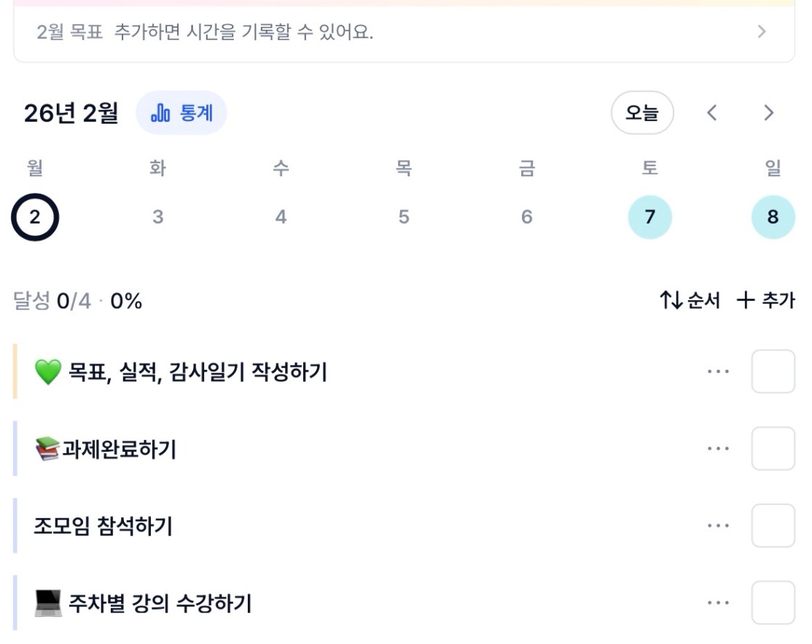
Task: Open the 통계 statistics chart button
Action: click(x=181, y=113)
